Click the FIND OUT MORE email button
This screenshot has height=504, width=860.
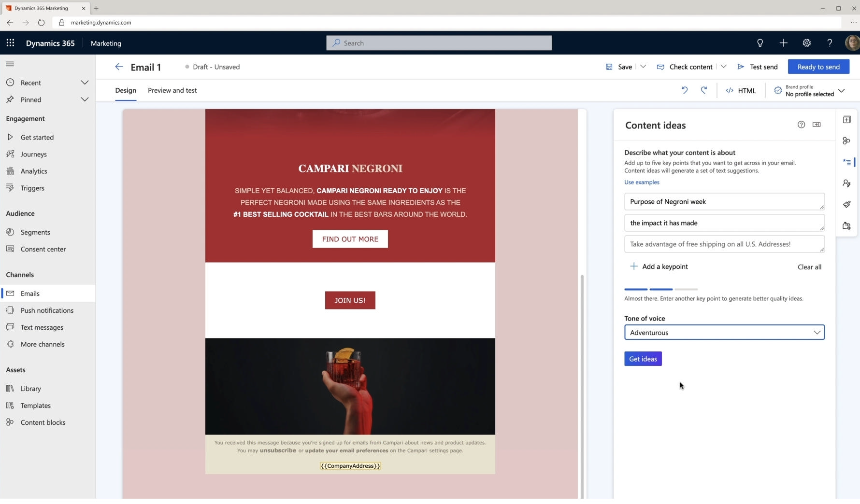pyautogui.click(x=350, y=239)
